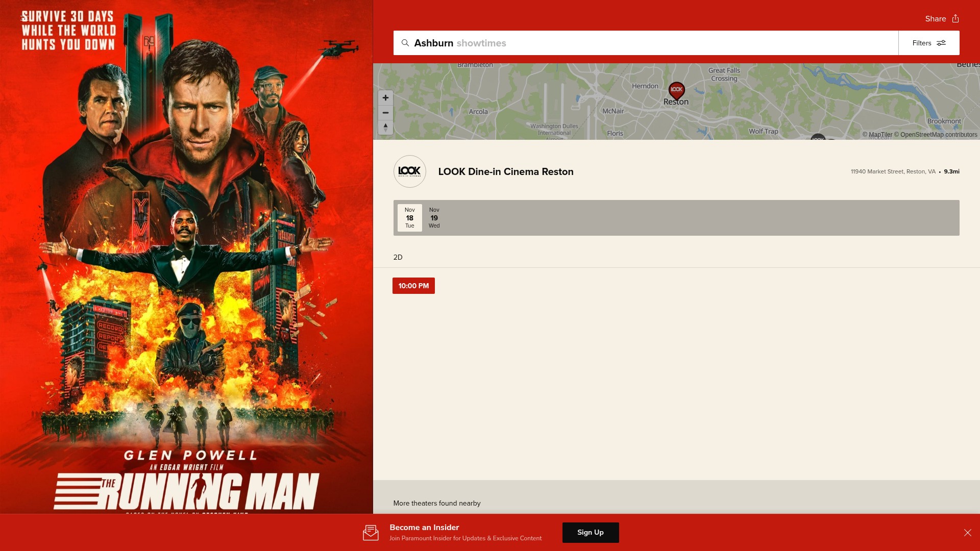Select the Nov 18 Tue date
This screenshot has width=980, height=551.
[x=410, y=218]
